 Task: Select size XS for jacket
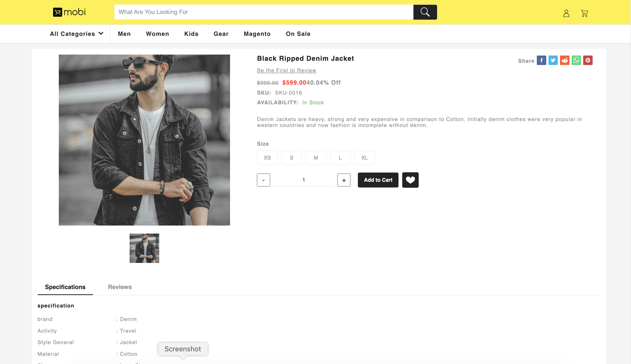click(x=267, y=157)
